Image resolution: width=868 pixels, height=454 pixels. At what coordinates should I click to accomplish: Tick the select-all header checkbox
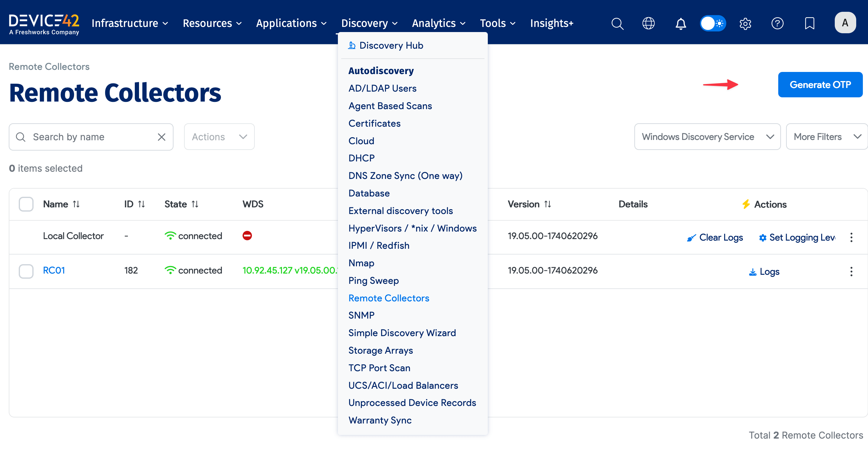click(x=26, y=204)
